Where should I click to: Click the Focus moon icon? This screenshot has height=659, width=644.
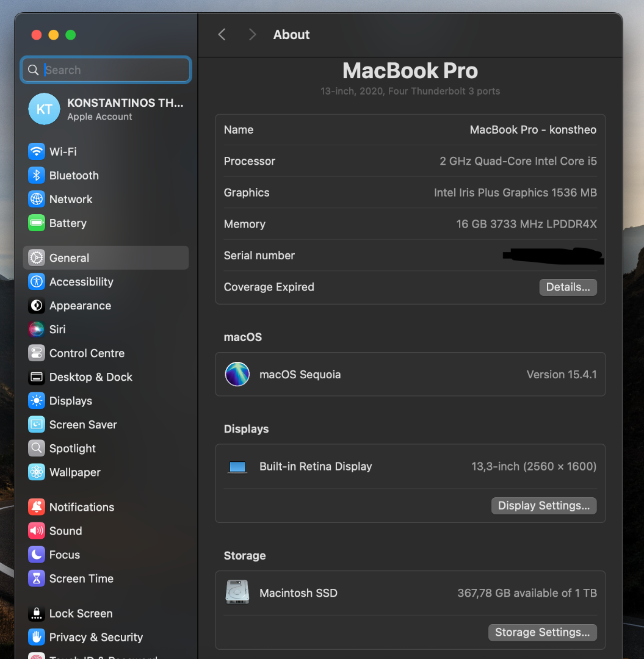point(37,555)
